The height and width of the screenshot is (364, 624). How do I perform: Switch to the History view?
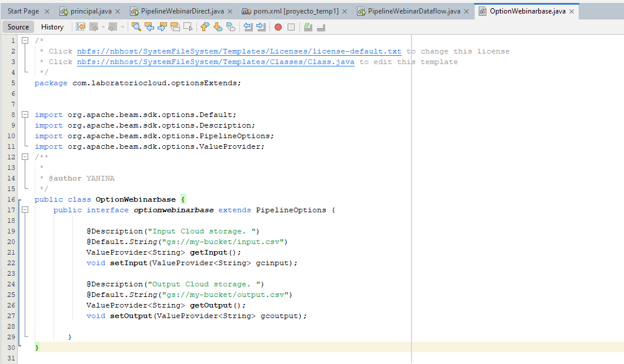coord(52,26)
